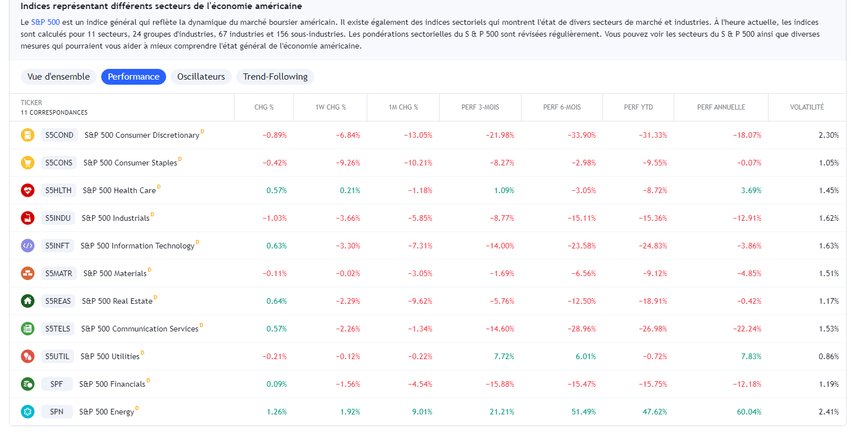Open the Oscillateurs tab
The image size is (868, 441).
click(201, 77)
